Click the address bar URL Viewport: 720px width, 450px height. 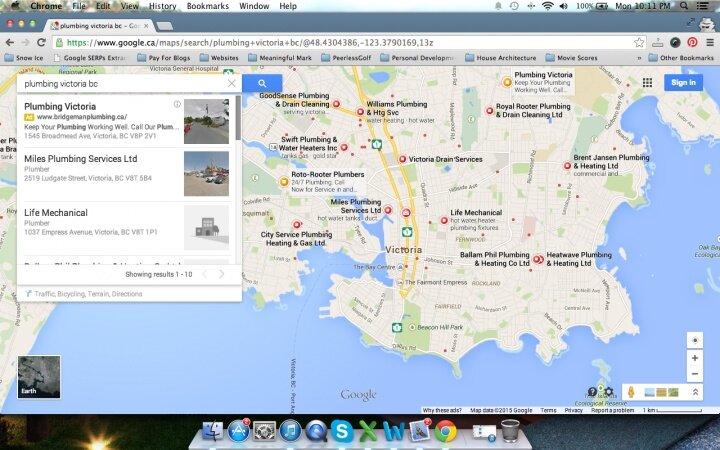coord(250,43)
